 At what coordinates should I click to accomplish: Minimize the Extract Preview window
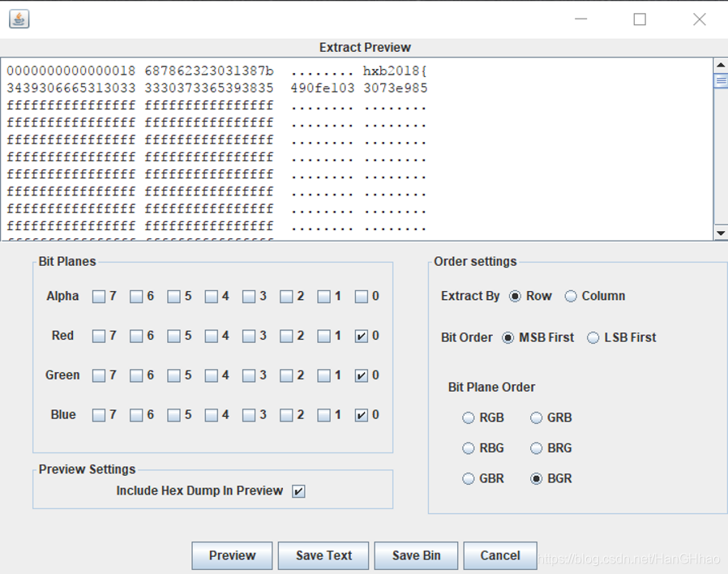(x=580, y=19)
